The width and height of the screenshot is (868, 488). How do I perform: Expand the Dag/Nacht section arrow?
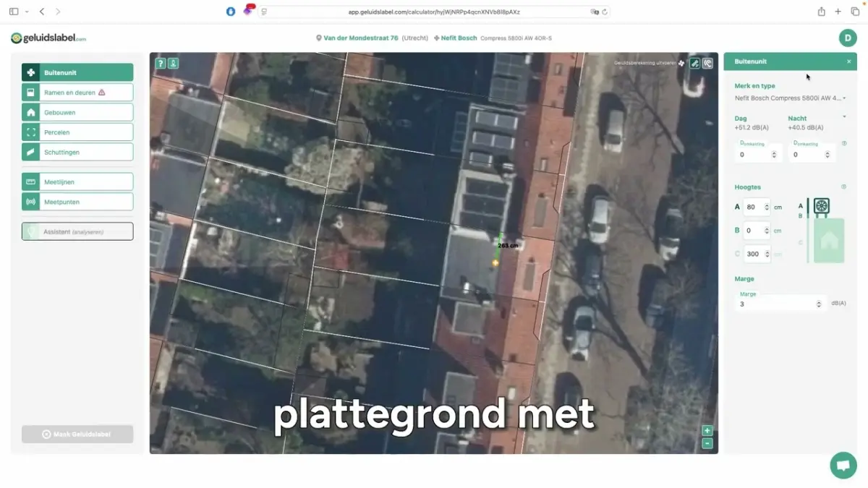pyautogui.click(x=844, y=117)
